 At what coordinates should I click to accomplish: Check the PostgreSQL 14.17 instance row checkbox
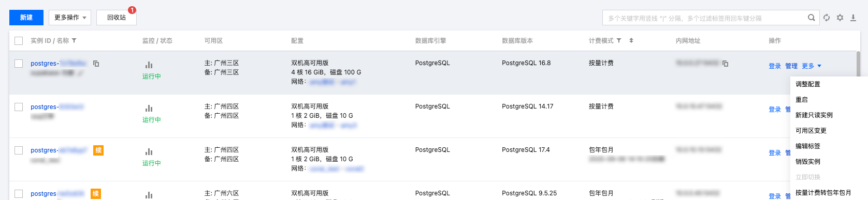(x=19, y=107)
